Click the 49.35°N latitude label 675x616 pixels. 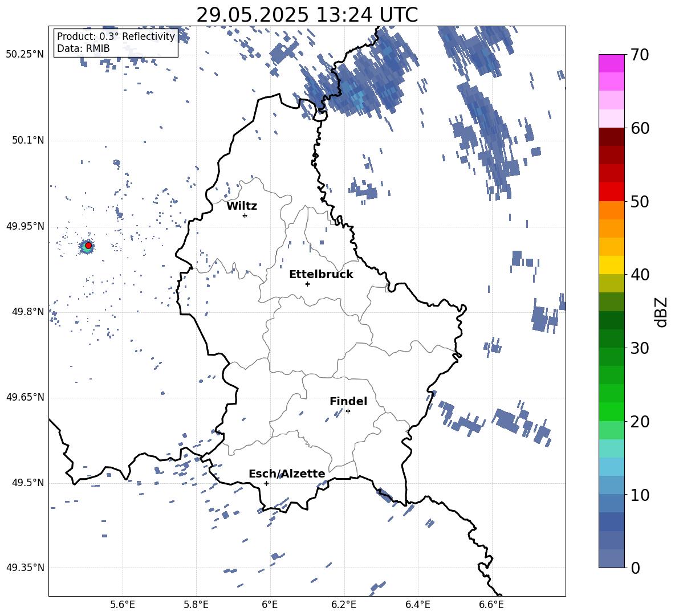point(25,568)
